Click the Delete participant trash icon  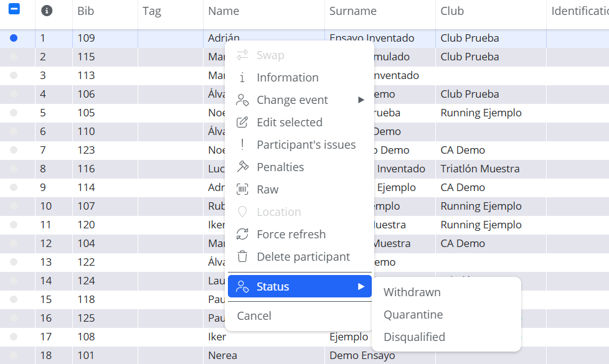(x=242, y=256)
